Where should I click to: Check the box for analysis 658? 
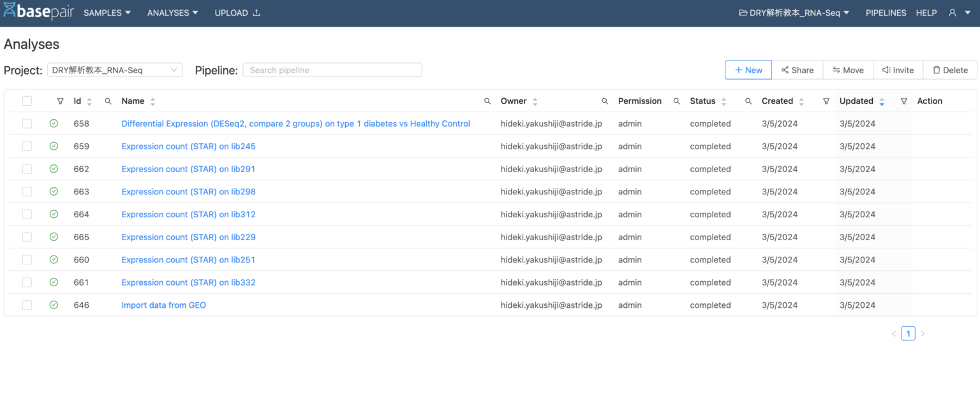click(27, 124)
